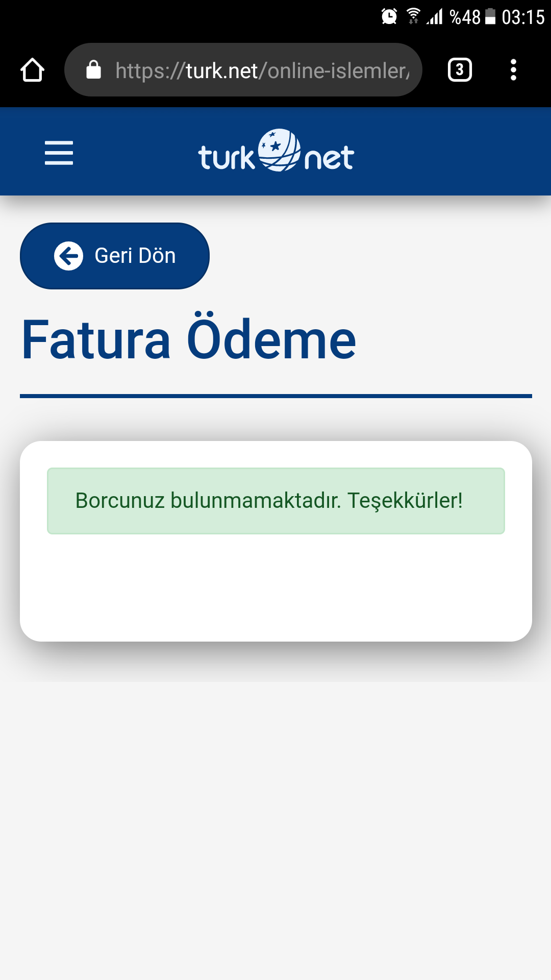The width and height of the screenshot is (551, 980).
Task: Open the tab switcher showing 3
Action: click(460, 70)
